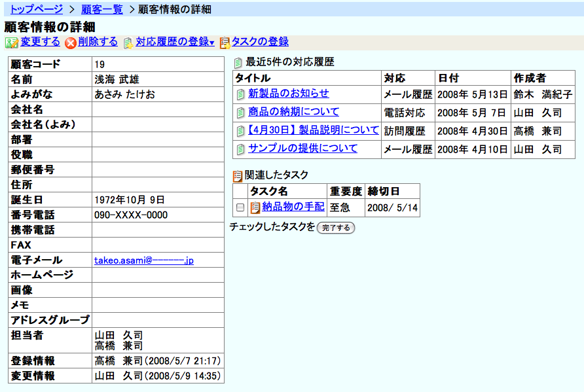Click the note icon beside サンプルの提供について
The width and height of the screenshot is (584, 392).
tap(241, 149)
